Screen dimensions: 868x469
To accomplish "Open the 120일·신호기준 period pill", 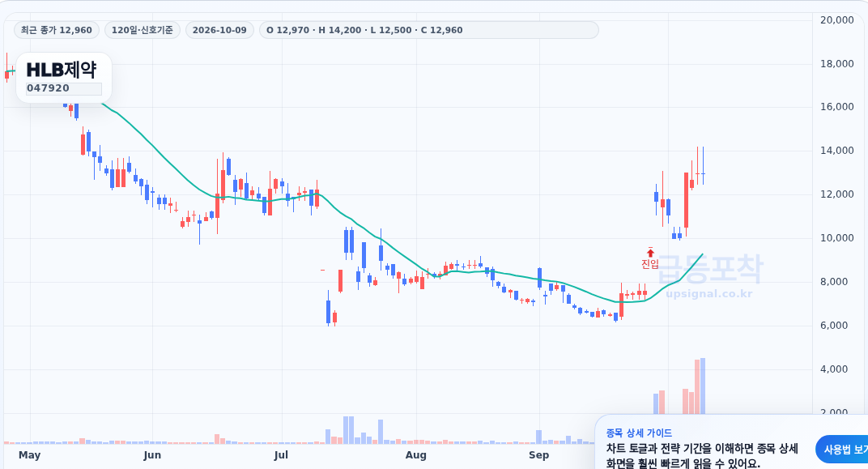I will pos(143,30).
